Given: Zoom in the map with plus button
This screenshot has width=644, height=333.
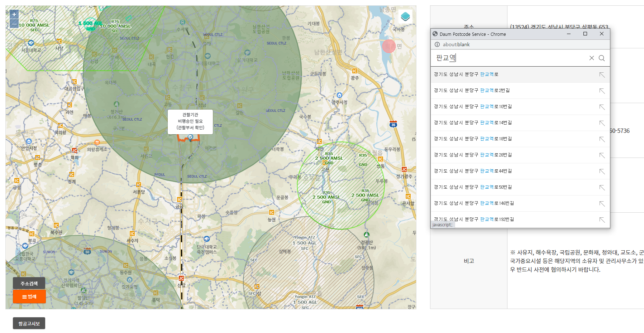Looking at the screenshot, I should 14,14.
